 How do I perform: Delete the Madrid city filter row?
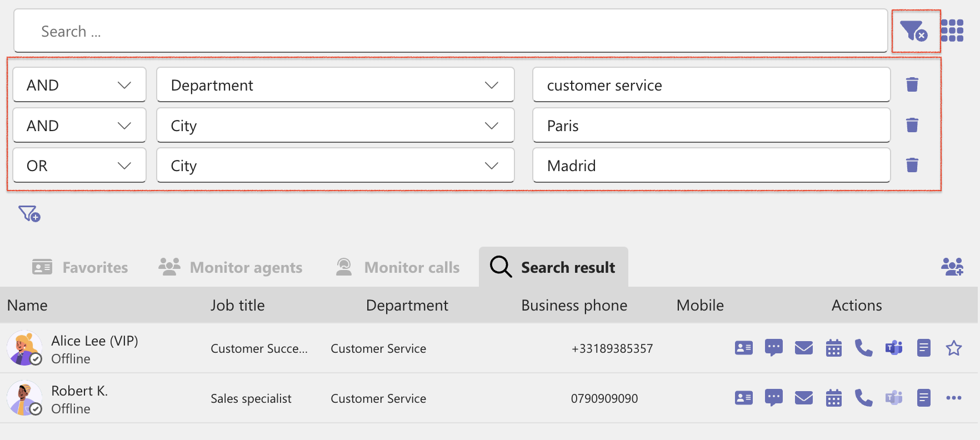click(x=912, y=165)
